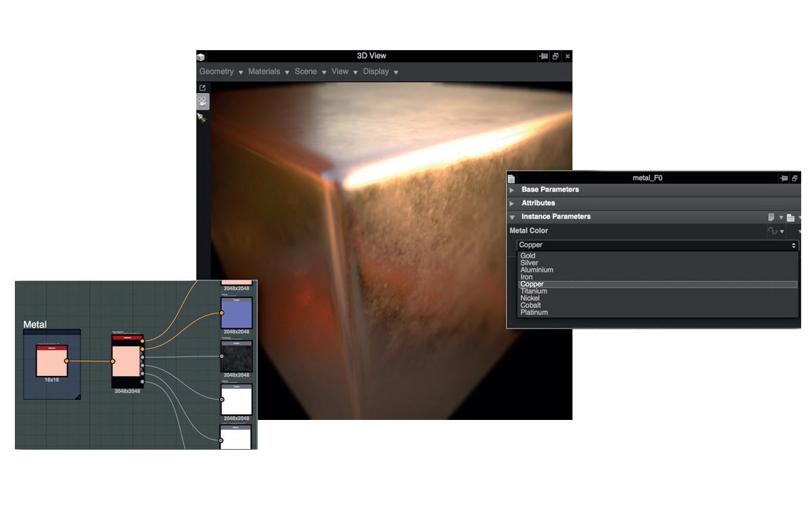Pin the metal_F0 properties panel
Image resolution: width=812 pixels, height=508 pixels.
(784, 178)
